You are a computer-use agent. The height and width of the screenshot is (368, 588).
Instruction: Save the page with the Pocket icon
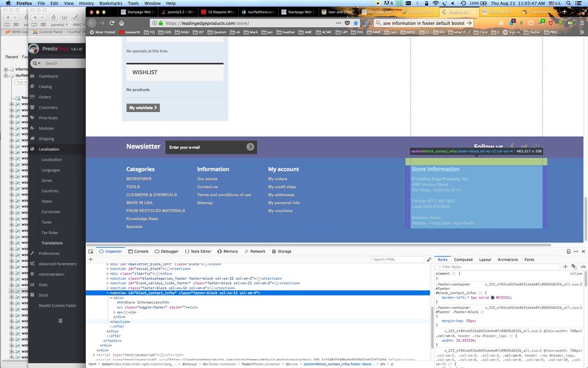tap(347, 23)
